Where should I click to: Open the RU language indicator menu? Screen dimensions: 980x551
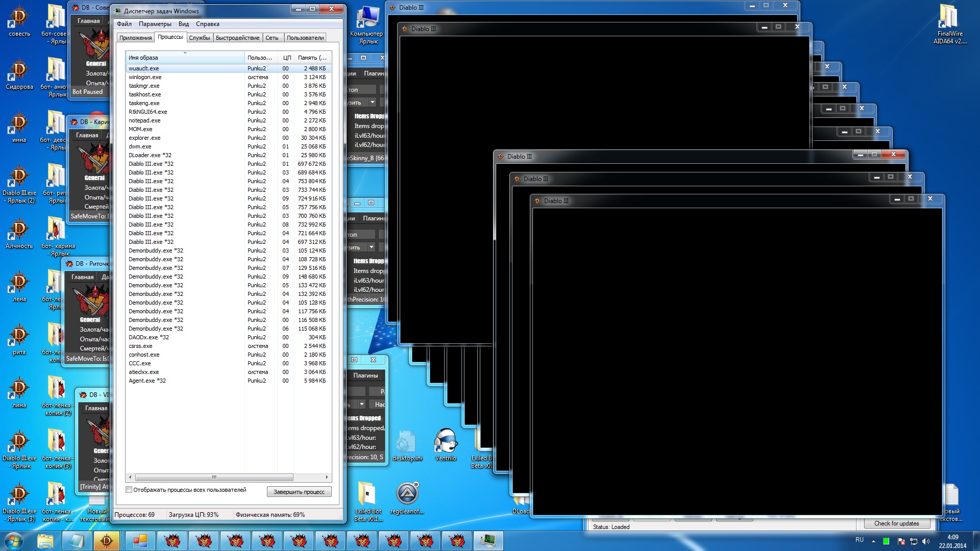[860, 540]
